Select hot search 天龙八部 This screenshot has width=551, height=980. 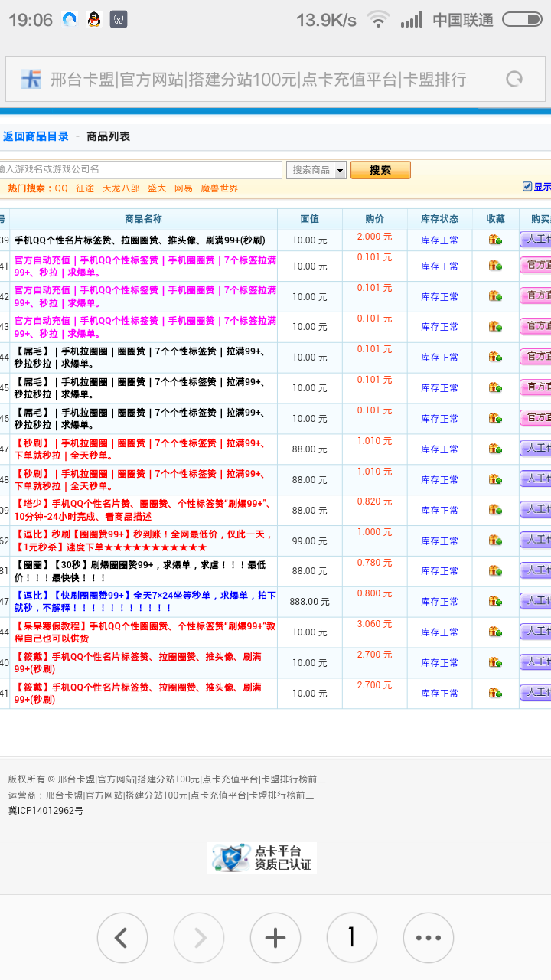(x=121, y=188)
